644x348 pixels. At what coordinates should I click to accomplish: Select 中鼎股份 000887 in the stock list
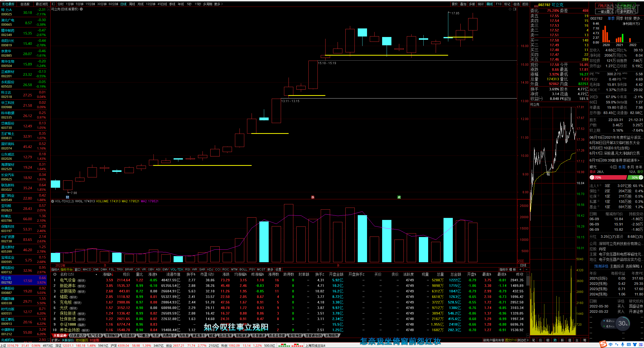coord(23,291)
